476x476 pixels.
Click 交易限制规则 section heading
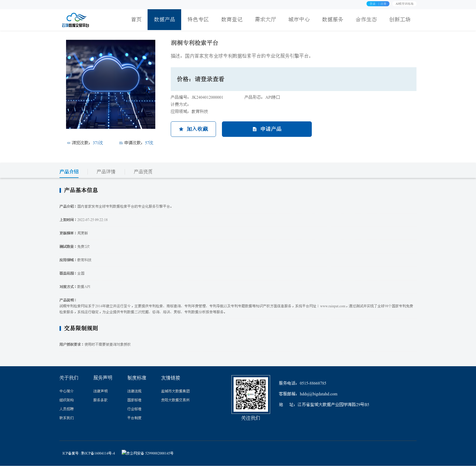click(81, 328)
